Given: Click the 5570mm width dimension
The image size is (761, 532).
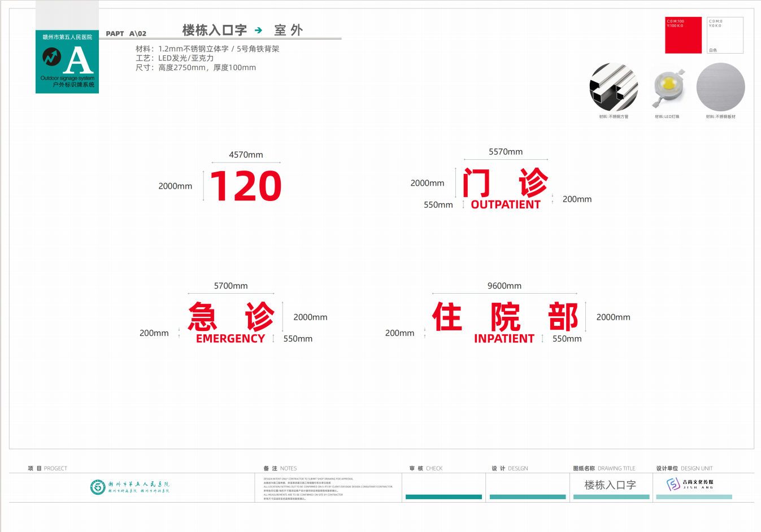Looking at the screenshot, I should pyautogui.click(x=506, y=152).
